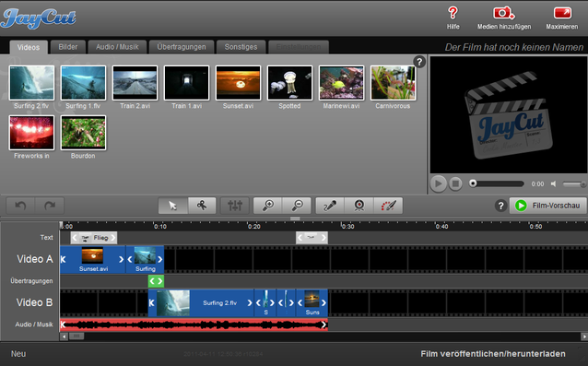Open the Sonstiges tab
This screenshot has height=366, width=588.
click(x=241, y=47)
